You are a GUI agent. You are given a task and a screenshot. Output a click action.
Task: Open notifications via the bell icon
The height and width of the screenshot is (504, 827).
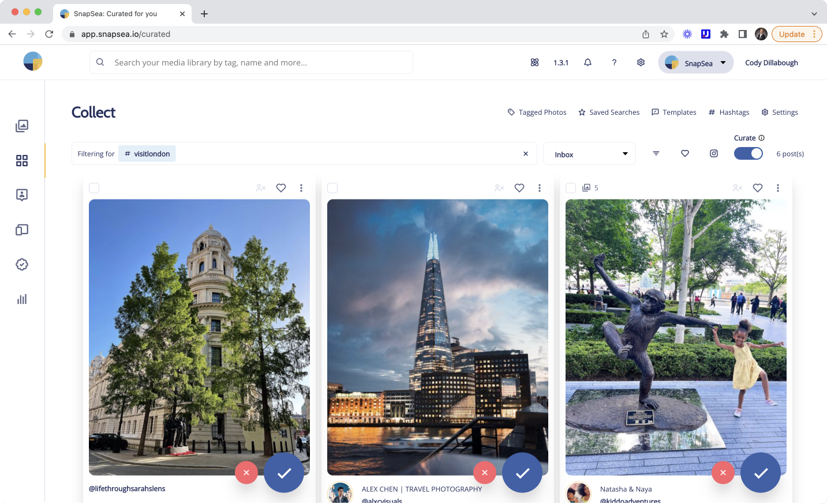click(587, 62)
